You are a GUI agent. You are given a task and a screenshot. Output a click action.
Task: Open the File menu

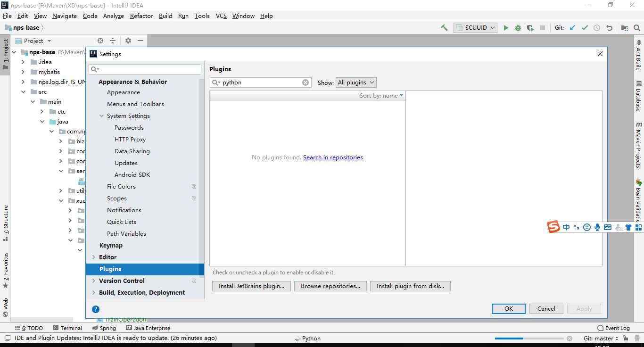point(7,16)
